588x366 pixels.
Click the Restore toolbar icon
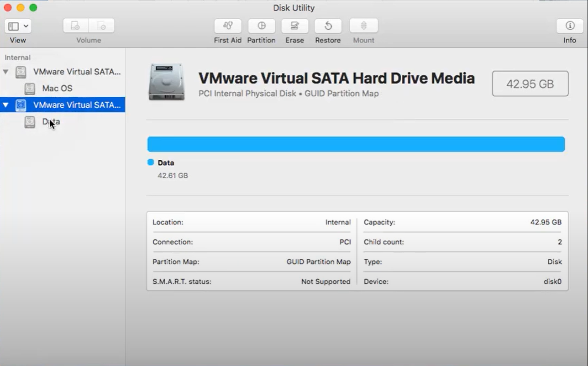pos(328,26)
